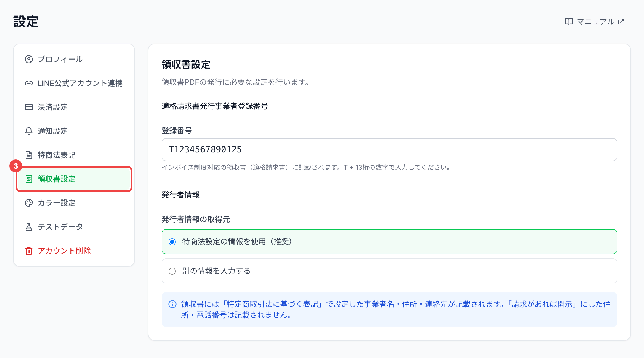Screen dimensions: 644x358
Task: Open カラー設定 page
Action: pos(74,203)
